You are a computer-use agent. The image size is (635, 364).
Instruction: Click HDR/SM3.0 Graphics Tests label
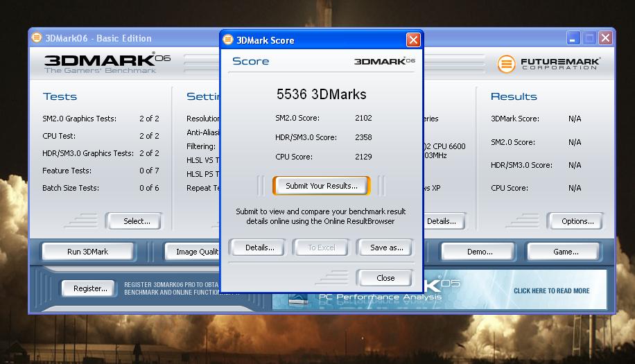click(88, 153)
